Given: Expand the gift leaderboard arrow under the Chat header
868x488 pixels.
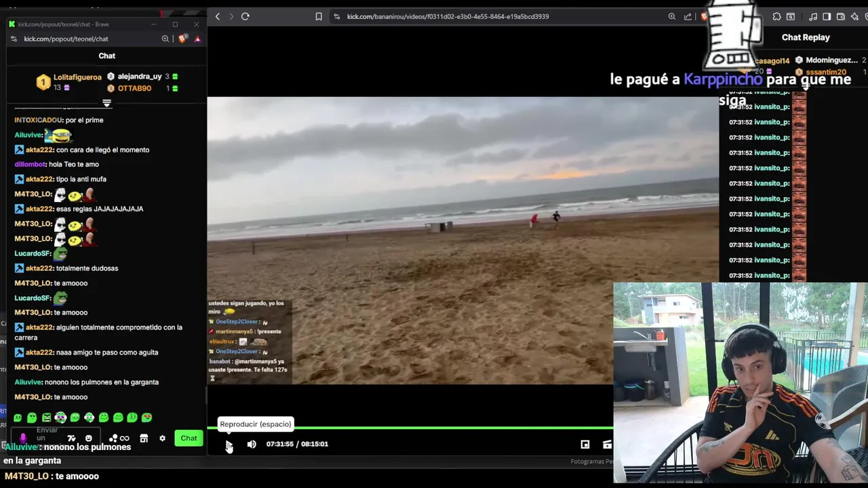Looking at the screenshot, I should pos(106,103).
